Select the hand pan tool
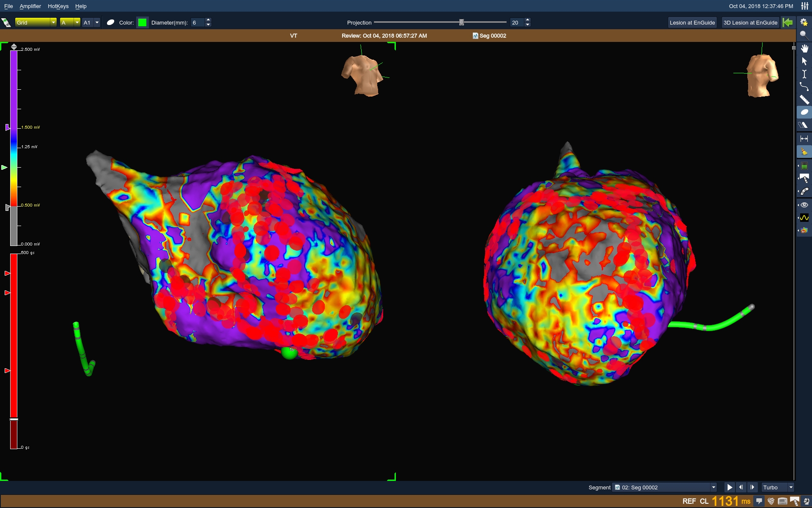 804,48
